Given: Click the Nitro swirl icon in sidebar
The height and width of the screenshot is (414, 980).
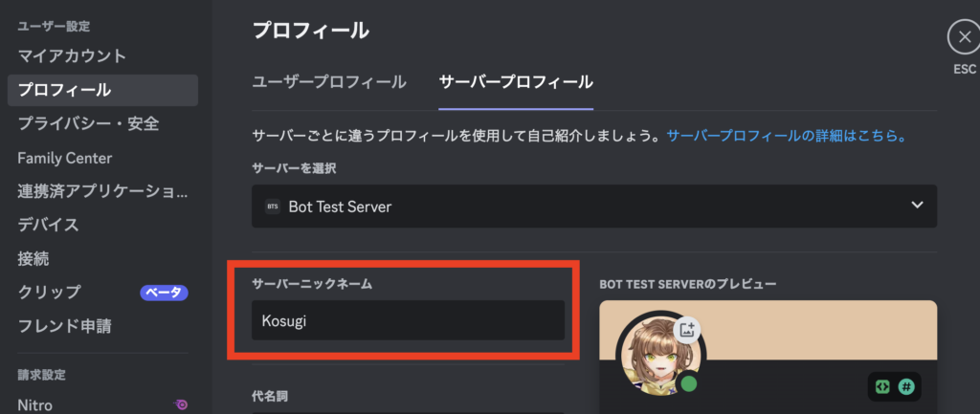Looking at the screenshot, I should (x=181, y=404).
